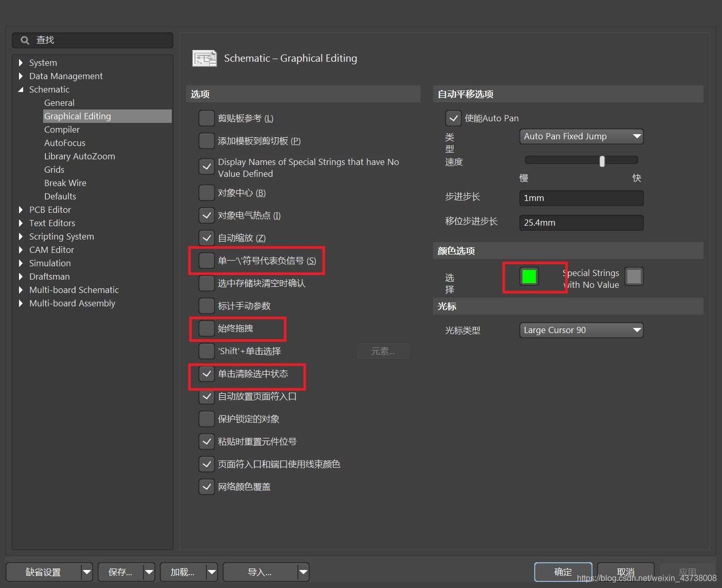The width and height of the screenshot is (722, 588).
Task: Disable 网络颜色覆盖 checkbox
Action: click(x=206, y=487)
